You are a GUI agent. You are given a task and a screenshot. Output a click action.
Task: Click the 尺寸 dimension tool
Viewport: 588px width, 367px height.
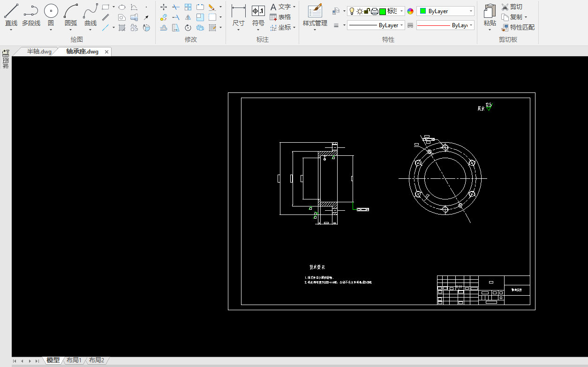pyautogui.click(x=238, y=11)
